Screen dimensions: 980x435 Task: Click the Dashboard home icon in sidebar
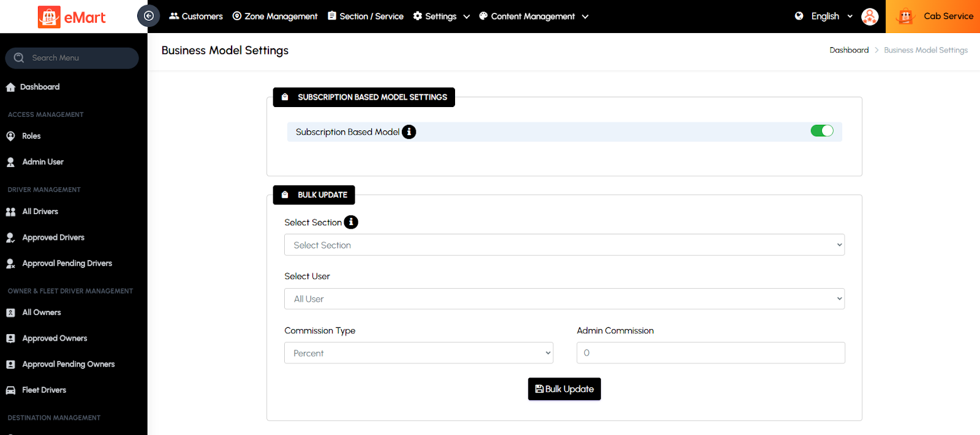click(x=10, y=87)
